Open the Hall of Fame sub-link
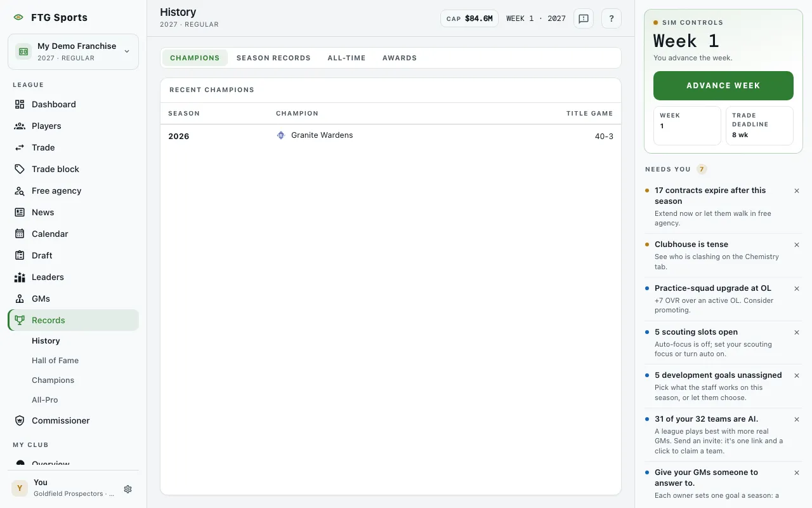Screen dimensions: 812x508 click(55, 361)
